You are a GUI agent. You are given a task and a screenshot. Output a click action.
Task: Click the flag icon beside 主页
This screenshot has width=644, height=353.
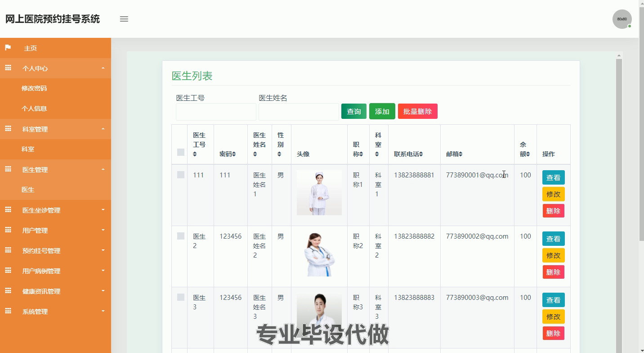pos(8,47)
